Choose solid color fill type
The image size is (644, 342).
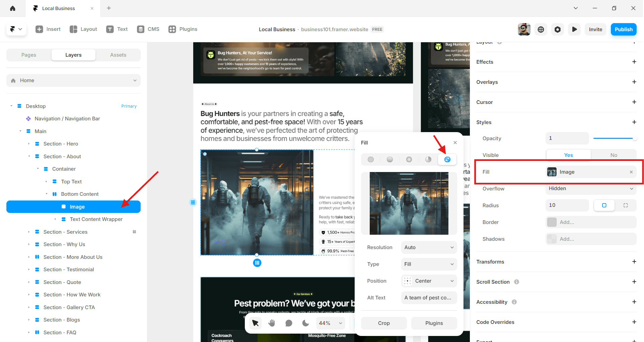tap(371, 159)
